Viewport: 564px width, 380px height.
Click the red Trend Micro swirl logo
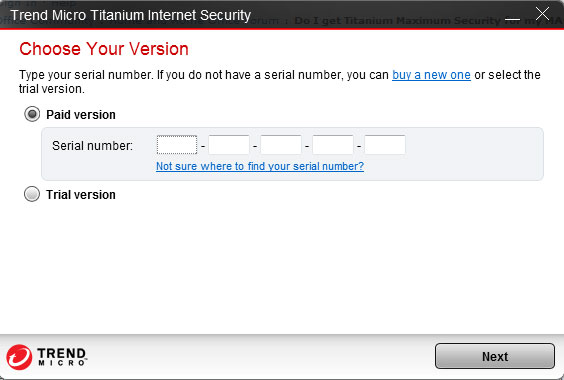(x=19, y=357)
